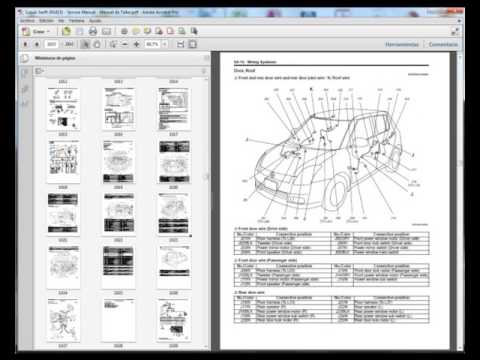The width and height of the screenshot is (480, 360).
Task: Open the Ver menu
Action: point(61,21)
